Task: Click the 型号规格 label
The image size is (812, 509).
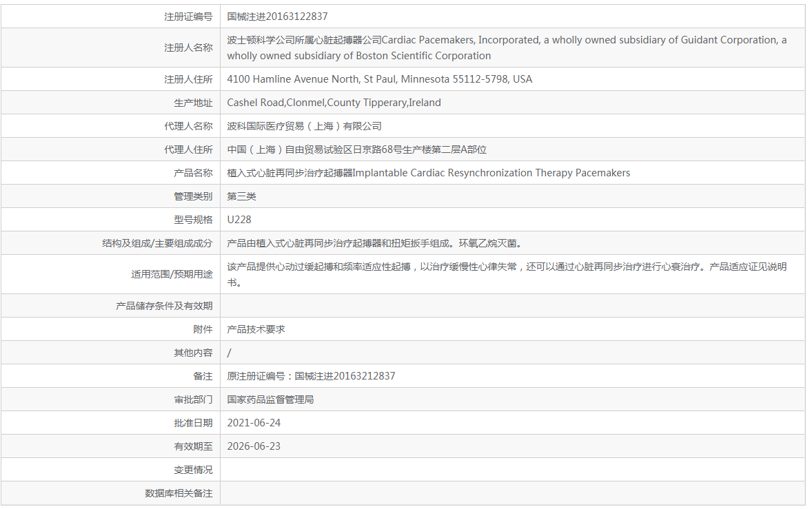Action: (x=192, y=220)
